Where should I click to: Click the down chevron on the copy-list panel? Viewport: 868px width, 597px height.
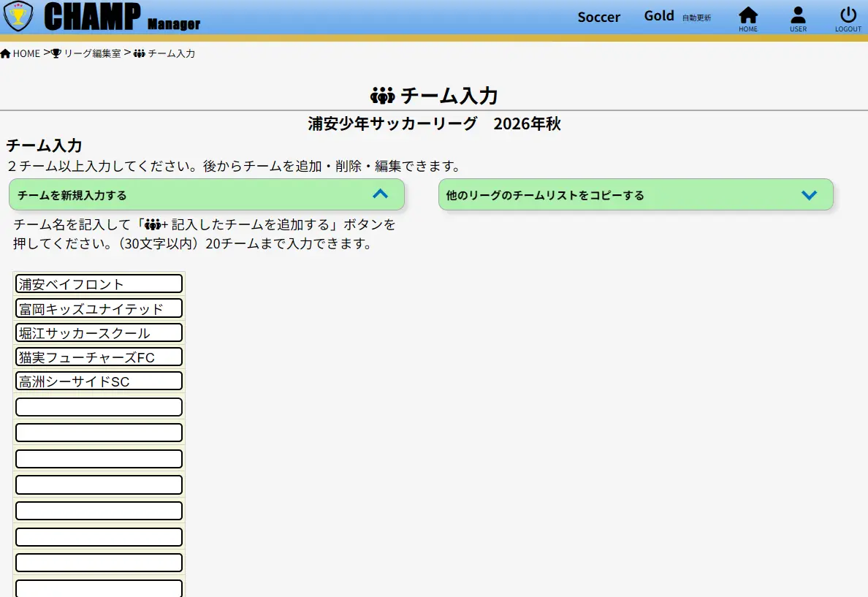810,195
